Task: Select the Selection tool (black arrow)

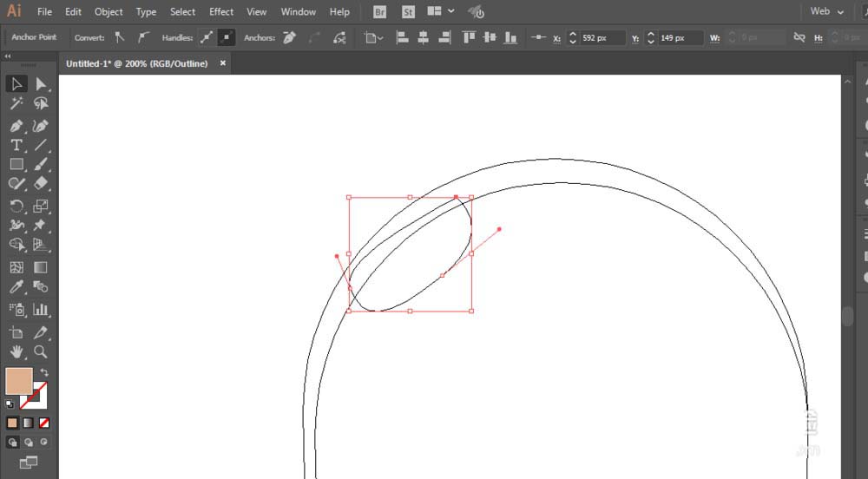Action: pyautogui.click(x=16, y=84)
